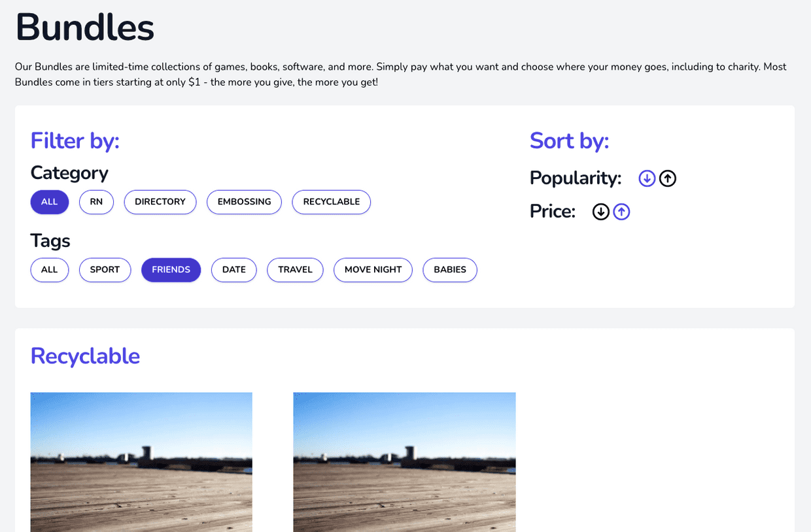Click the Recyclable section heading
The width and height of the screenshot is (811, 532).
pos(85,356)
